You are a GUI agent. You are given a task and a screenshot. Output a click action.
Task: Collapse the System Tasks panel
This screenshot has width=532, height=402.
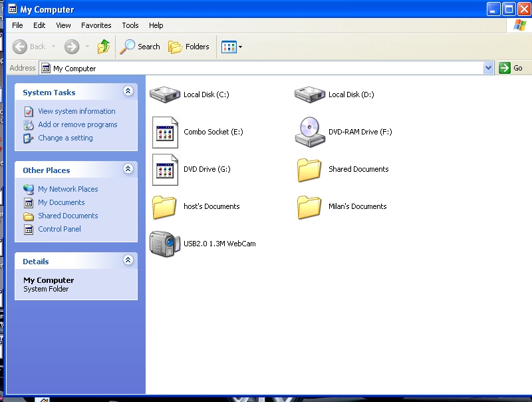pos(128,92)
